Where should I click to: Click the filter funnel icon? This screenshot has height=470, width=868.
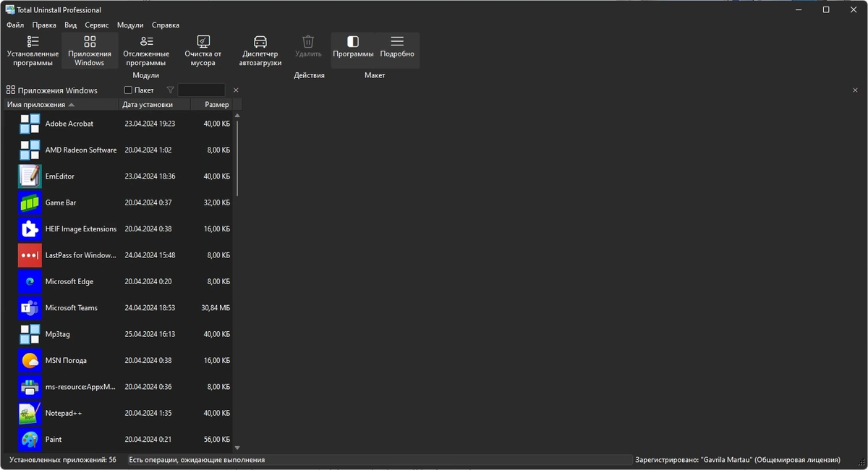(170, 90)
